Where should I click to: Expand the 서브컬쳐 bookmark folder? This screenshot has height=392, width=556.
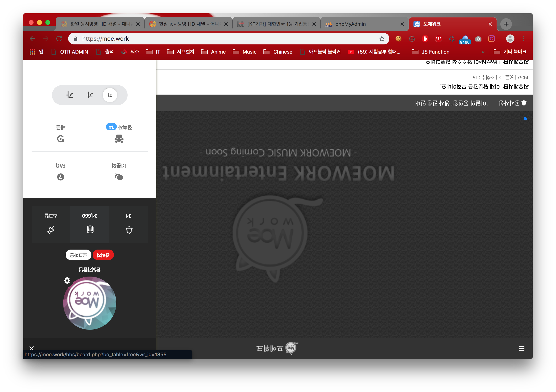[x=181, y=52]
